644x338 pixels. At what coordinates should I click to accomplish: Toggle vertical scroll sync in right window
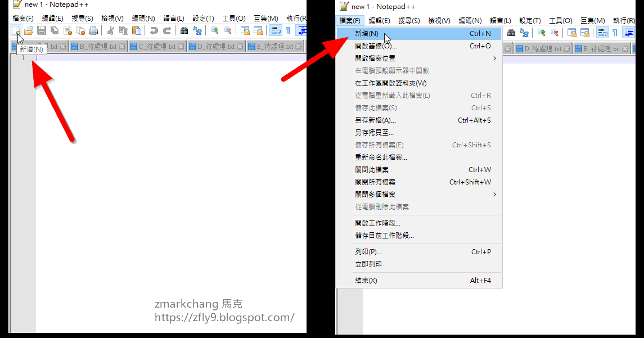(571, 33)
